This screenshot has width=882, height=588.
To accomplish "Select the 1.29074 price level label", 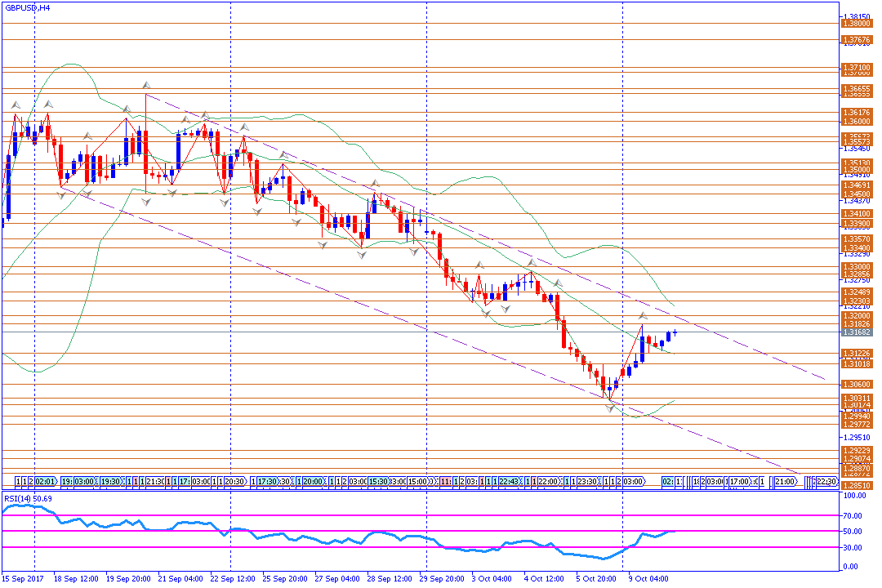I will click(857, 459).
